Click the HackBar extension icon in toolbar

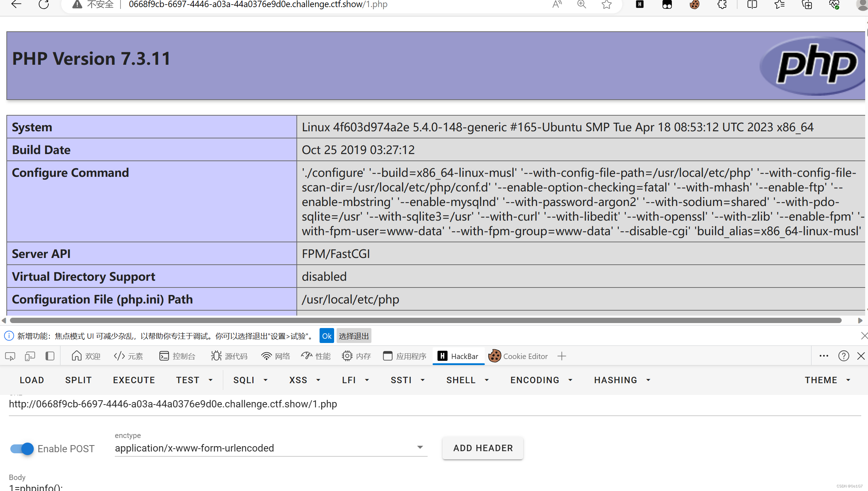pos(639,4)
